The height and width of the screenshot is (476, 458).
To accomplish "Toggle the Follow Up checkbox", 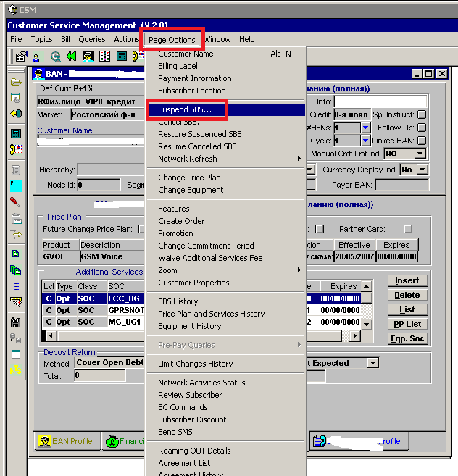I will [x=422, y=128].
